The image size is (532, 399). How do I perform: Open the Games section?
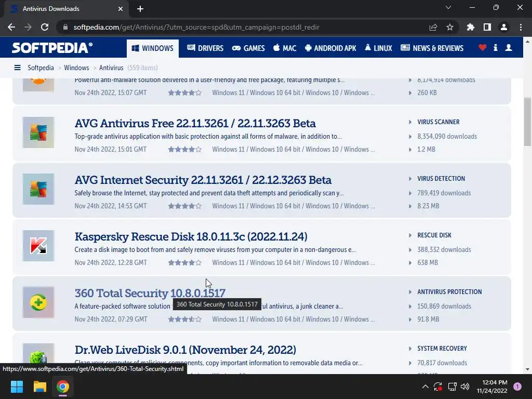248,48
